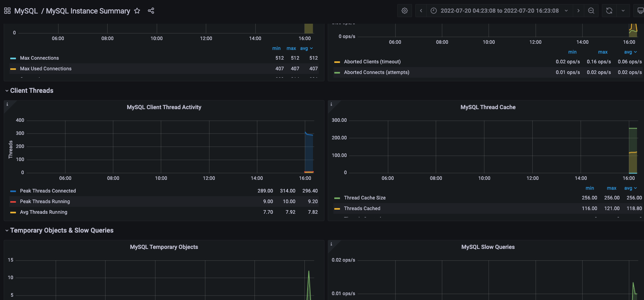The image size is (644, 300).
Task: Open the dashboard search grid icon
Action: click(7, 11)
